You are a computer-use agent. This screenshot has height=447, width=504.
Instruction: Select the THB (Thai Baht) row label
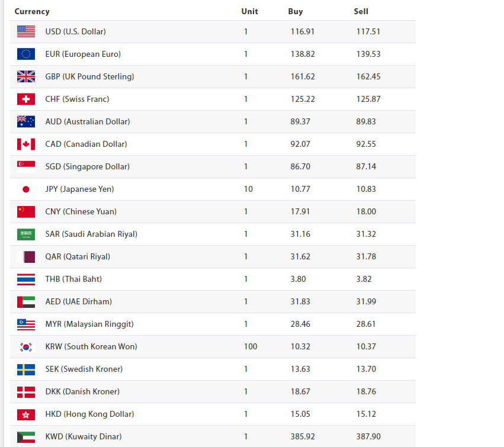[x=73, y=279]
